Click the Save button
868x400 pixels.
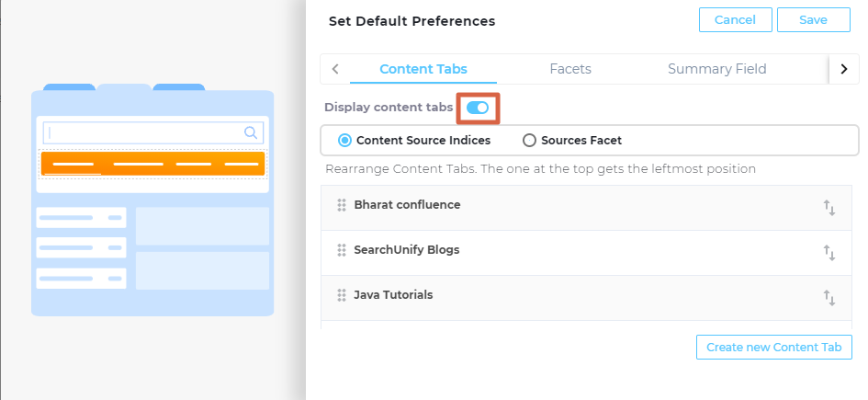tap(813, 20)
